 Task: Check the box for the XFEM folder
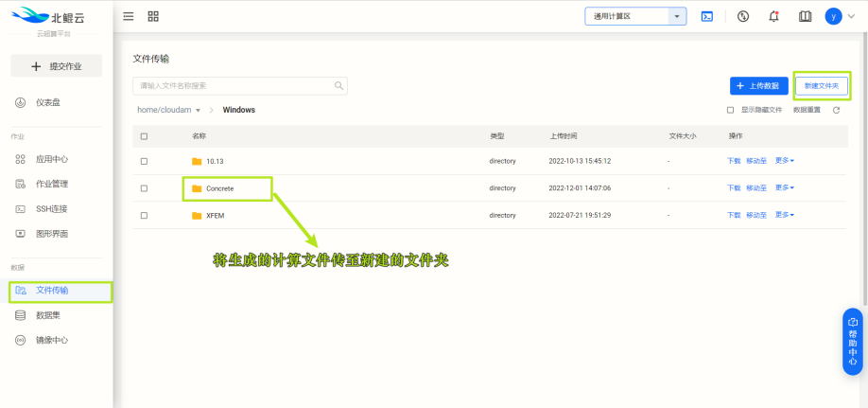[x=144, y=216]
